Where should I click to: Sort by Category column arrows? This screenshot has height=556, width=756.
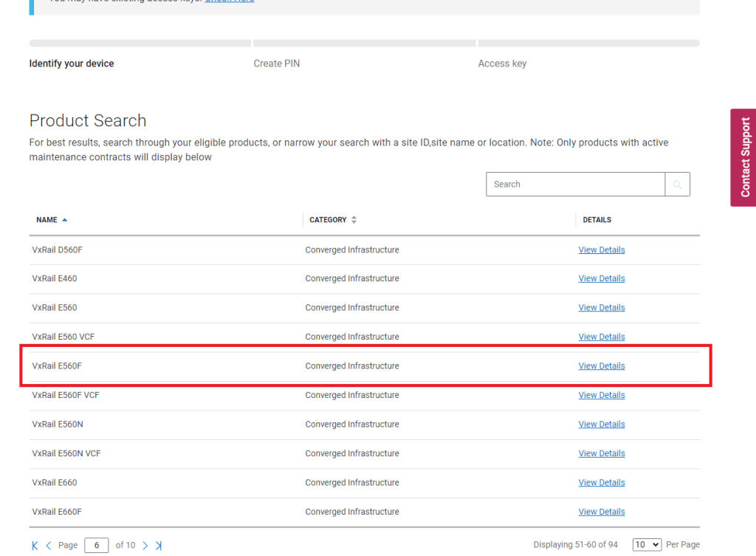pyautogui.click(x=354, y=220)
